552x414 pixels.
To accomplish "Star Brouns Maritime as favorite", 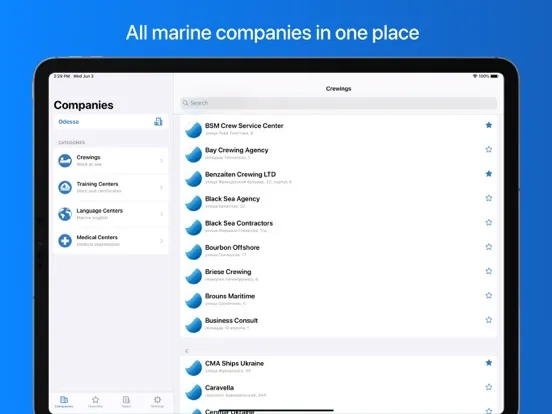I will point(489,295).
